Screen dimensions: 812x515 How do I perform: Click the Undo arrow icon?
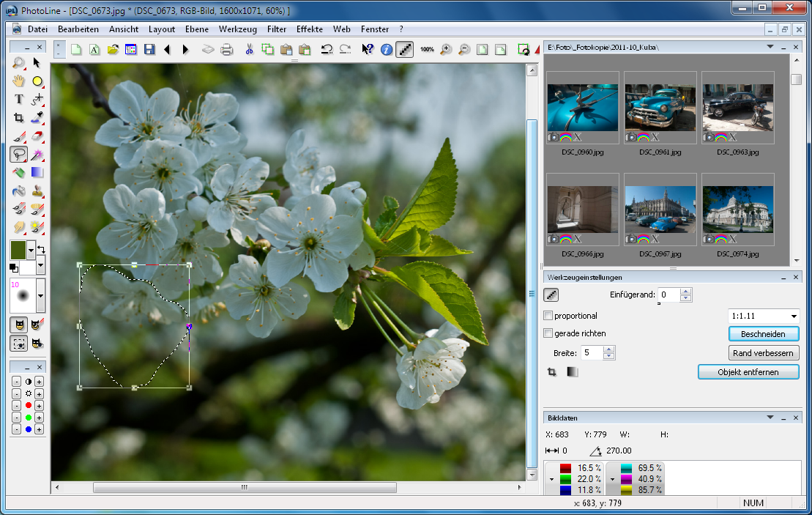pyautogui.click(x=327, y=50)
